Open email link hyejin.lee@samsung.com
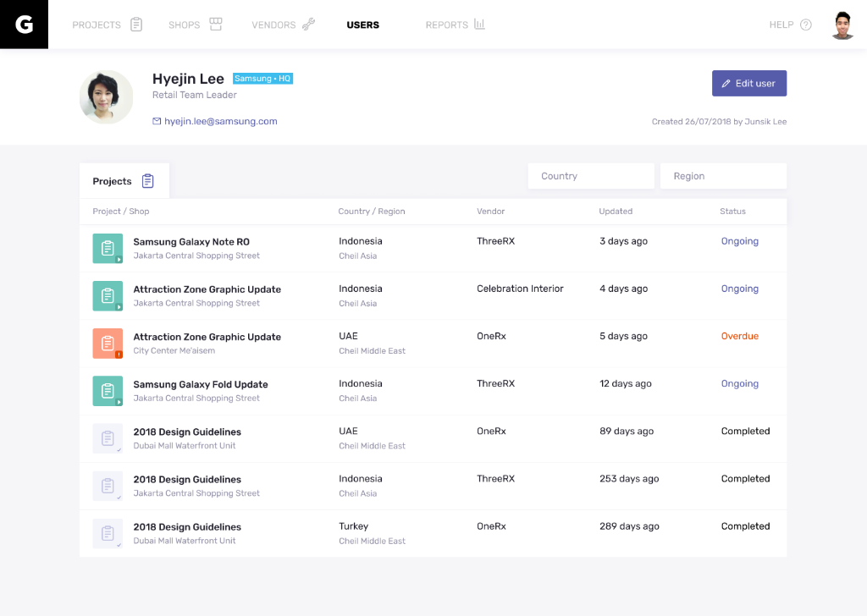 221,121
